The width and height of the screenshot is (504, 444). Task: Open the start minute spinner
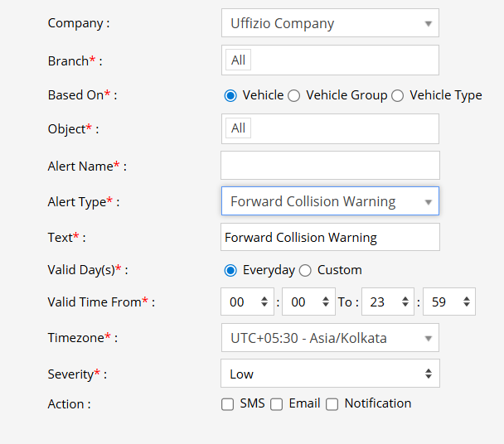pos(308,302)
